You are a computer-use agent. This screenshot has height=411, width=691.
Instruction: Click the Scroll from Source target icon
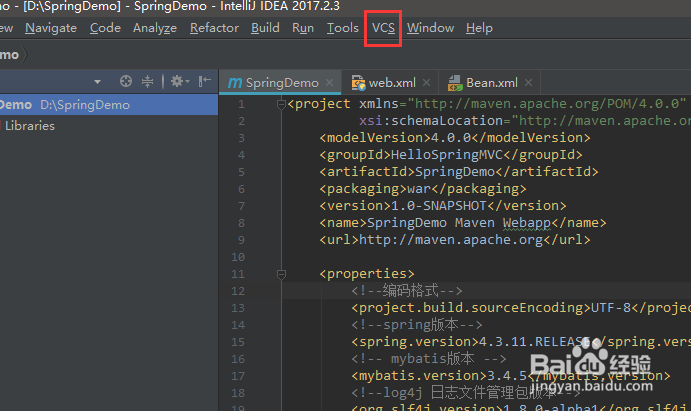click(126, 81)
